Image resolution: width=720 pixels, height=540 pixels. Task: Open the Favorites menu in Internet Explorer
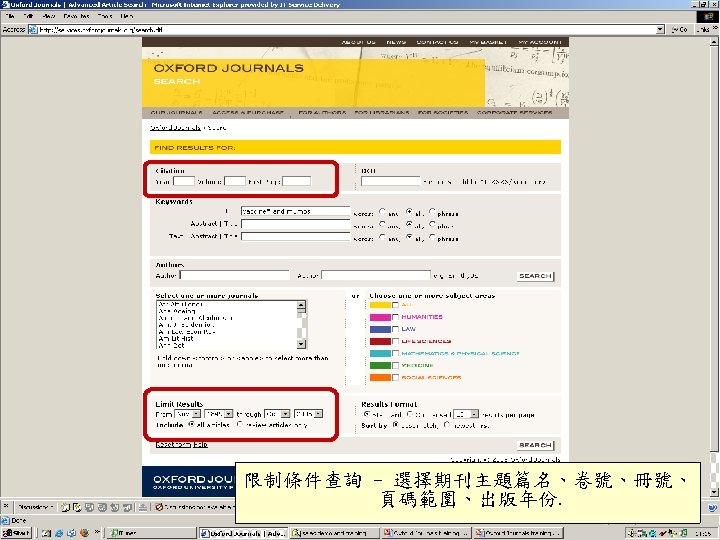[x=76, y=16]
